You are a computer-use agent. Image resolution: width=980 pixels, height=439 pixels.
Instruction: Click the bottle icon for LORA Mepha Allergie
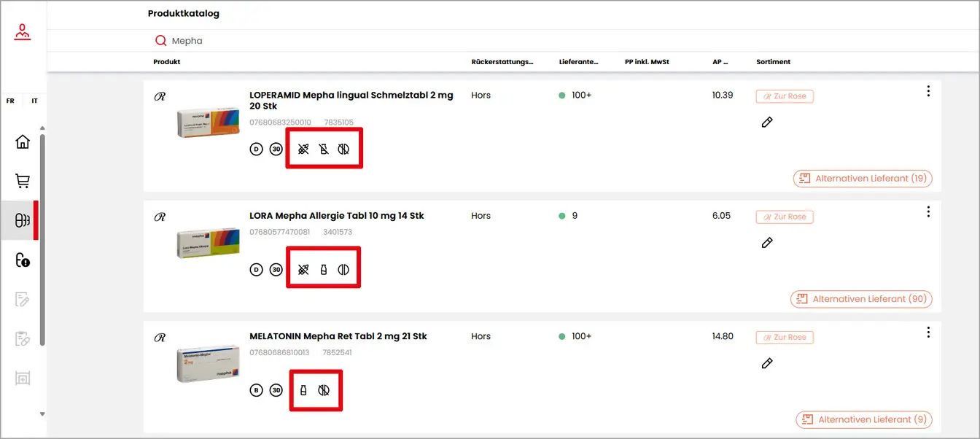click(x=324, y=269)
